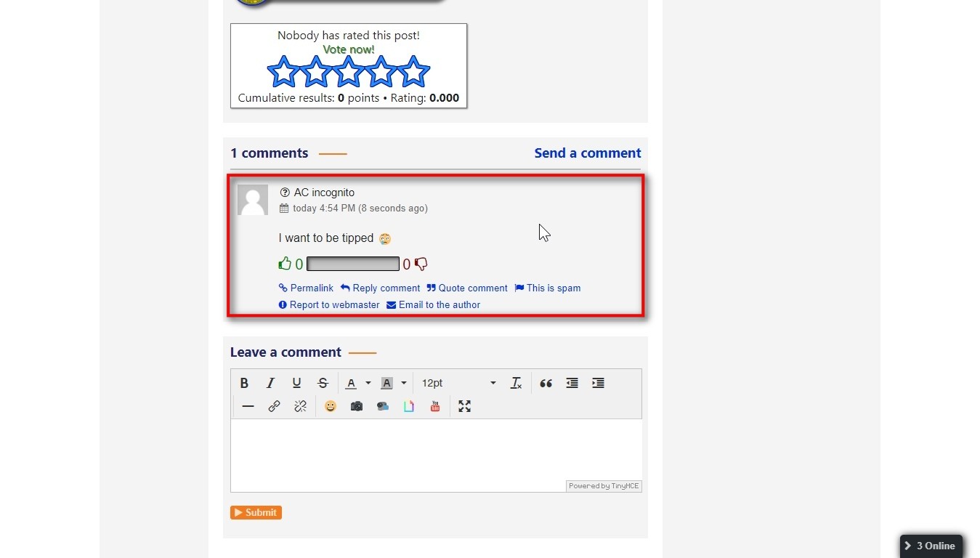Open the emoticons smiley picker
980x558 pixels.
(x=331, y=406)
